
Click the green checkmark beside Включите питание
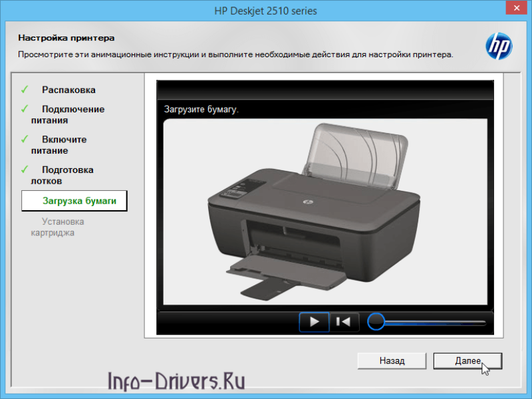(x=25, y=139)
